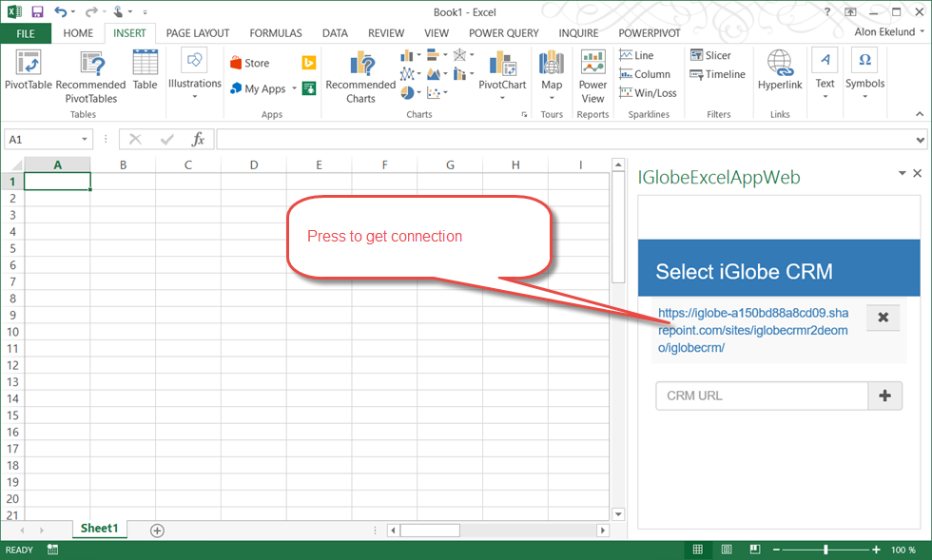The height and width of the screenshot is (560, 932).
Task: Insert a line chart
Action: pyautogui.click(x=410, y=74)
